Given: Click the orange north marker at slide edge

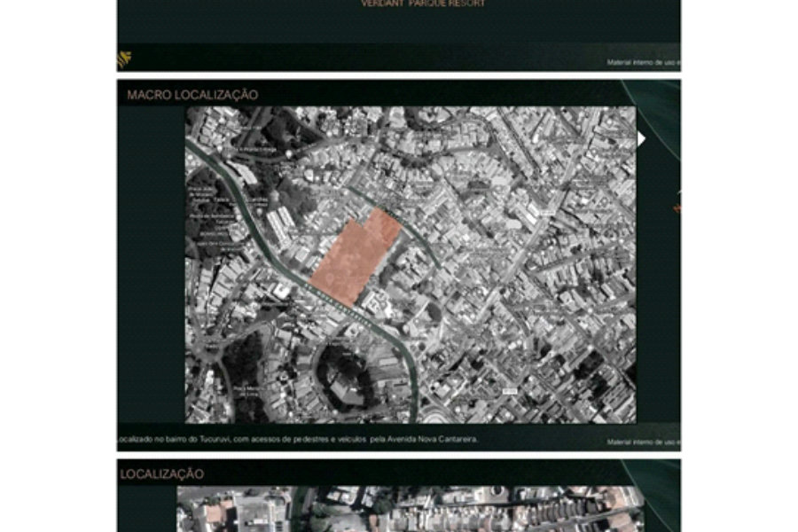Looking at the screenshot, I should point(677,207).
